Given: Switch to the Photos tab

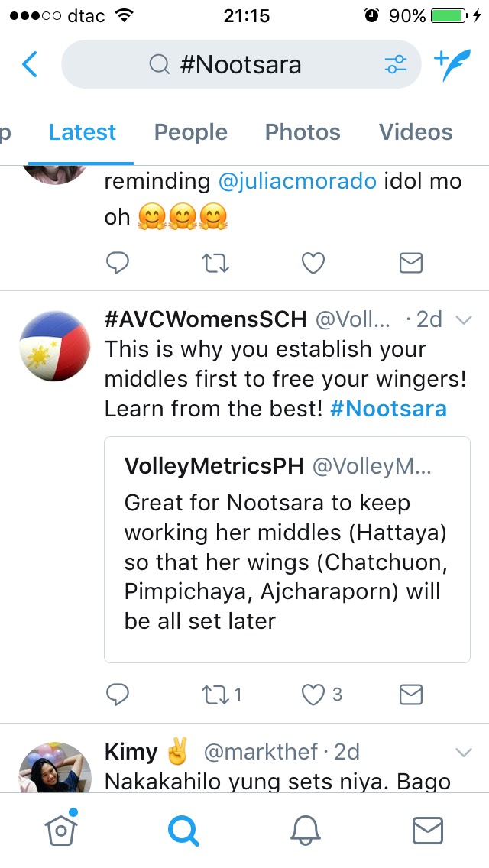Looking at the screenshot, I should click(x=303, y=132).
